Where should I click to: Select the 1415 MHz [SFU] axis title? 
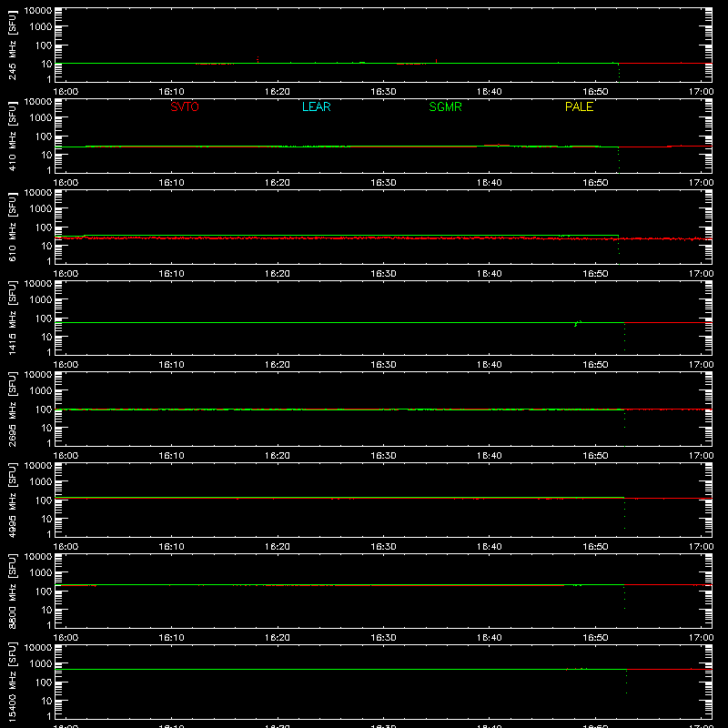pyautogui.click(x=12, y=318)
